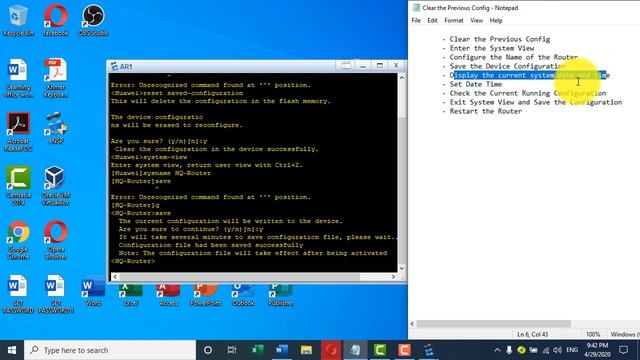This screenshot has width=640, height=360.
Task: Click the AR1 terminal prompt line <HQ-Router>
Action: (x=133, y=261)
